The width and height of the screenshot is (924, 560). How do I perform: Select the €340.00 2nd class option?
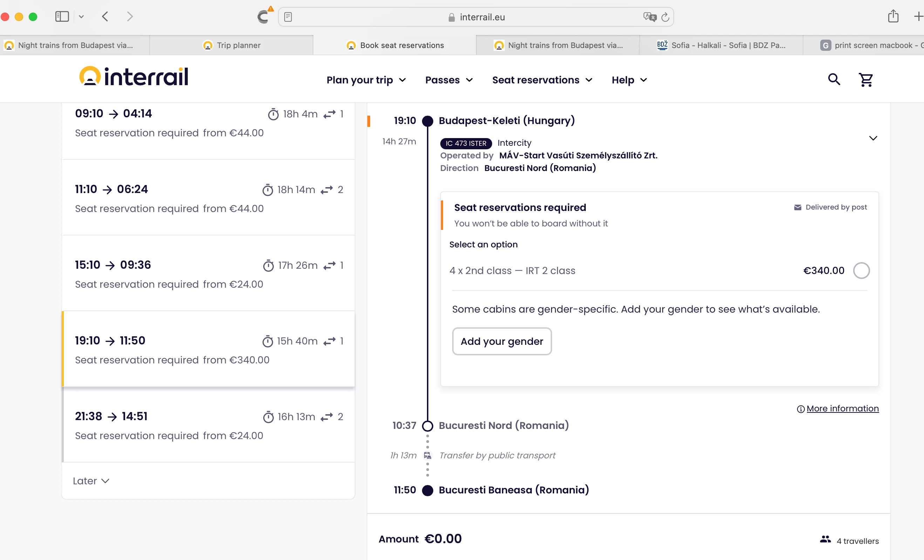pyautogui.click(x=861, y=271)
